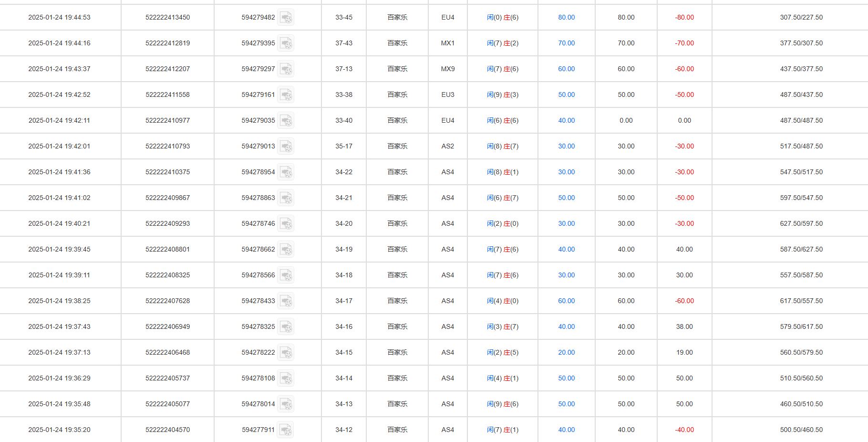The width and height of the screenshot is (868, 442).
Task: Click the blue 70.00 bet amount link
Action: 566,43
